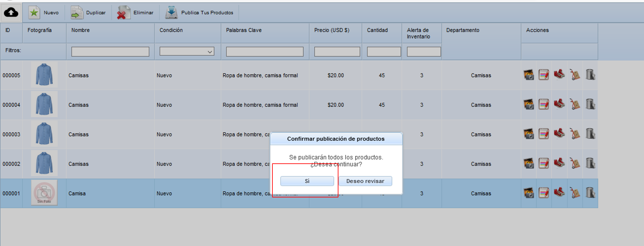Click the trash can icon for product 000001
This screenshot has width=644, height=246.
[590, 193]
